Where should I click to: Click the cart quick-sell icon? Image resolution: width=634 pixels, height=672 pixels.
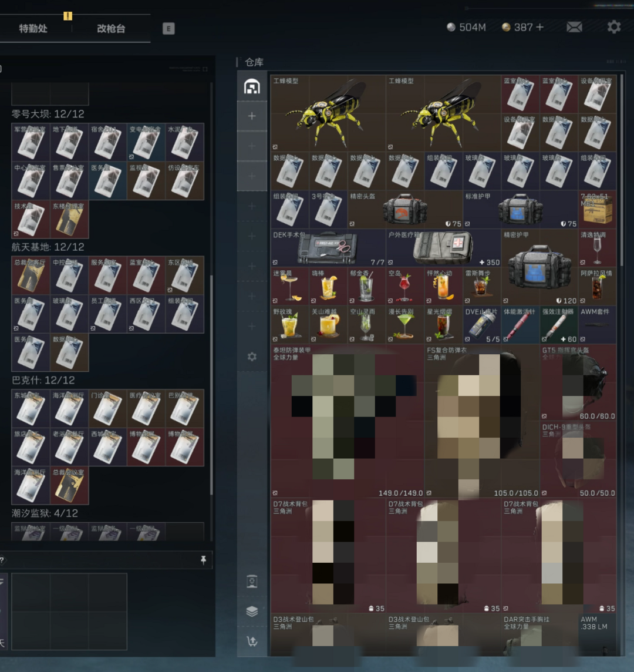(252, 641)
